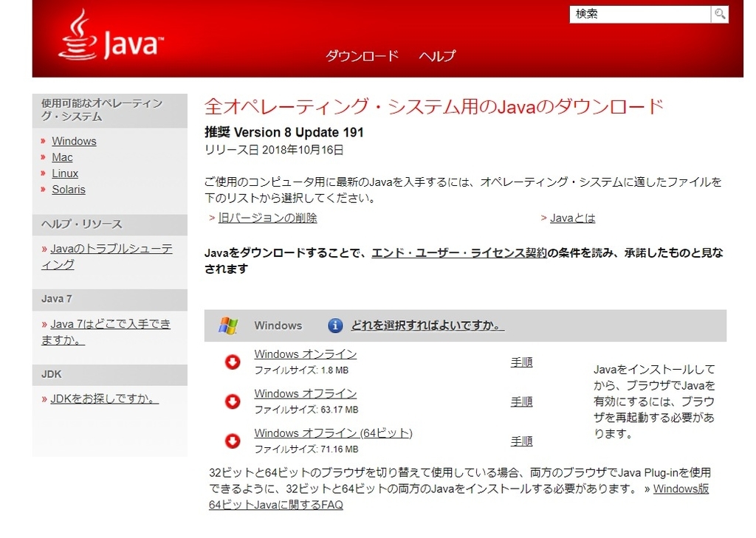Click the blue info icon beside どれを選択

(x=335, y=325)
